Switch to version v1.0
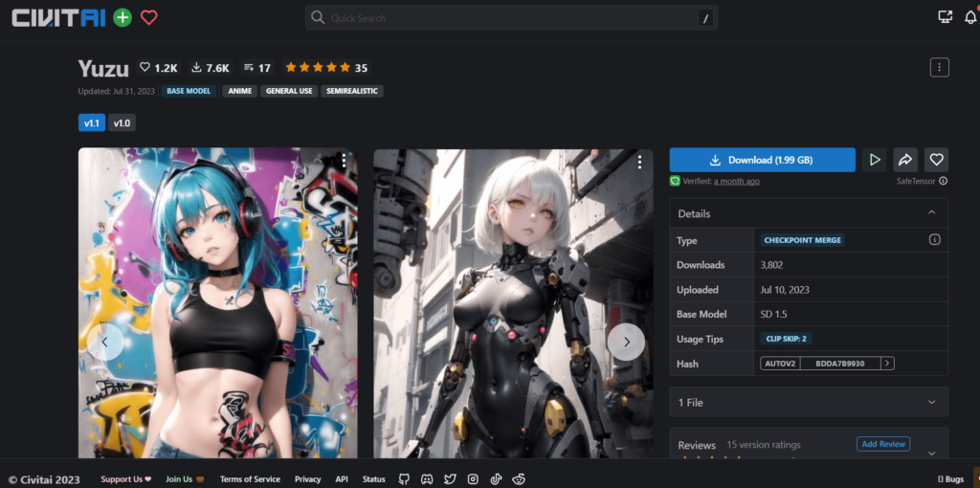The height and width of the screenshot is (488, 980). 122,122
